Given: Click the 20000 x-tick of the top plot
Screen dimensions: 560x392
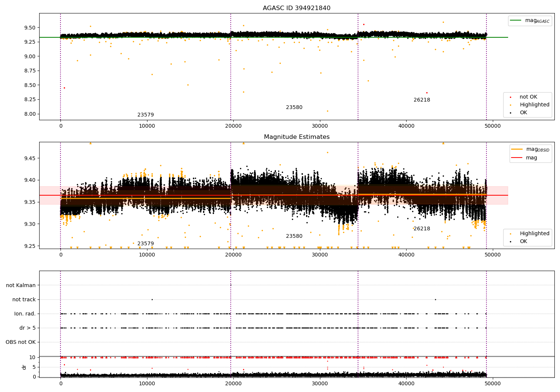Looking at the screenshot, I should pyautogui.click(x=233, y=126).
